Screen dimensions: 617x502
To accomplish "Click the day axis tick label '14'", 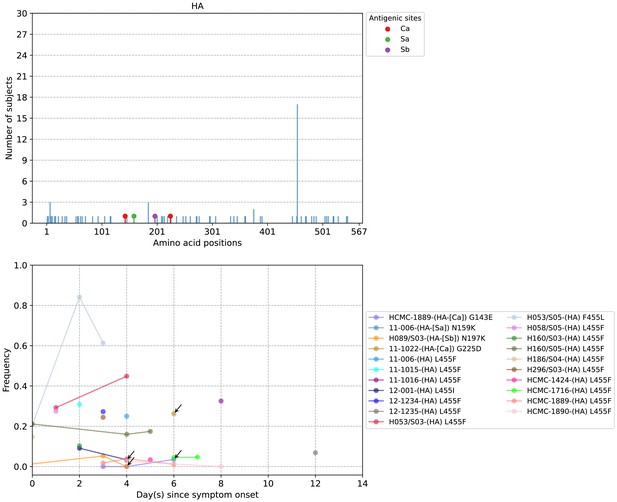I will point(362,484).
